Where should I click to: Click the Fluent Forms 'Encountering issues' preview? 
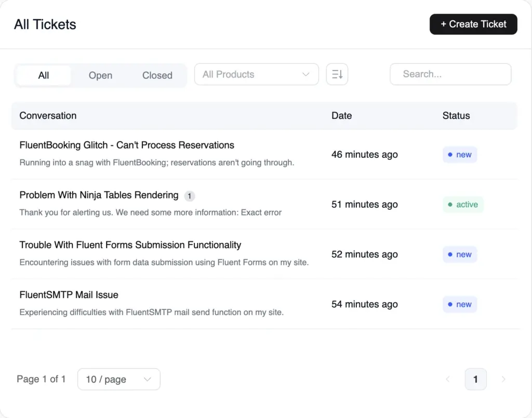(164, 262)
